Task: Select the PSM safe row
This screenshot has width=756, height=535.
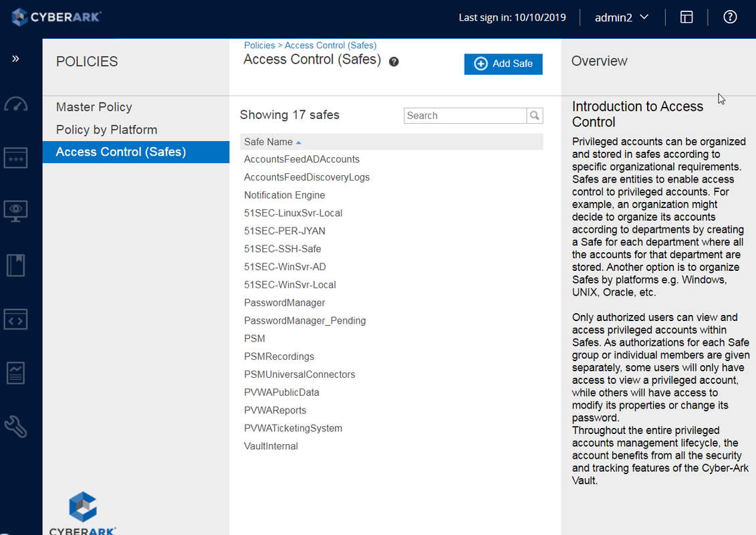Action: point(255,338)
